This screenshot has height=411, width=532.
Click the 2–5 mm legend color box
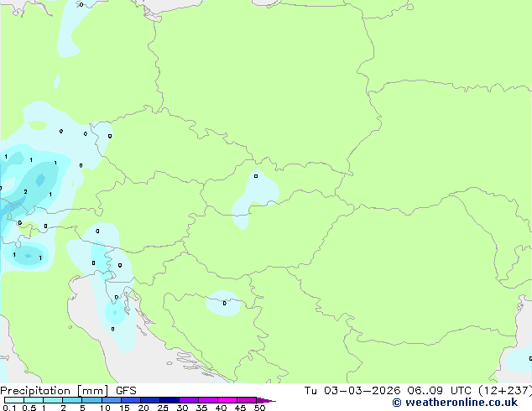point(72,400)
